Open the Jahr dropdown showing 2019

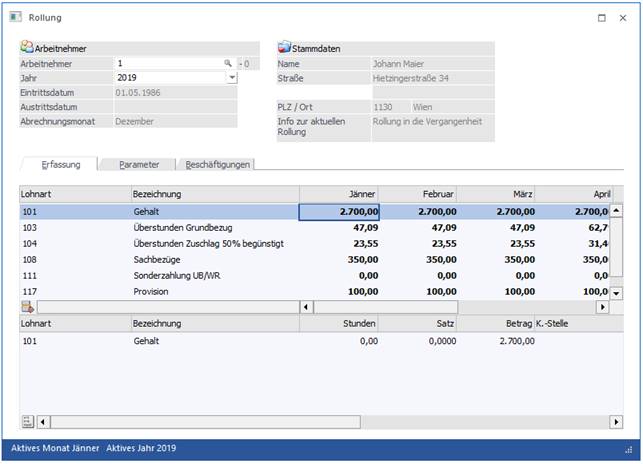[x=232, y=77]
